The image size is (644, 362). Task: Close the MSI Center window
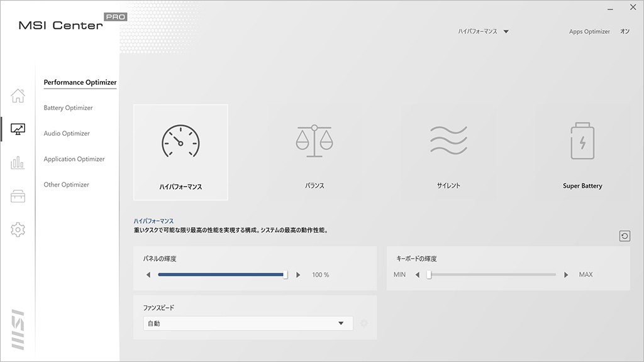click(x=633, y=8)
